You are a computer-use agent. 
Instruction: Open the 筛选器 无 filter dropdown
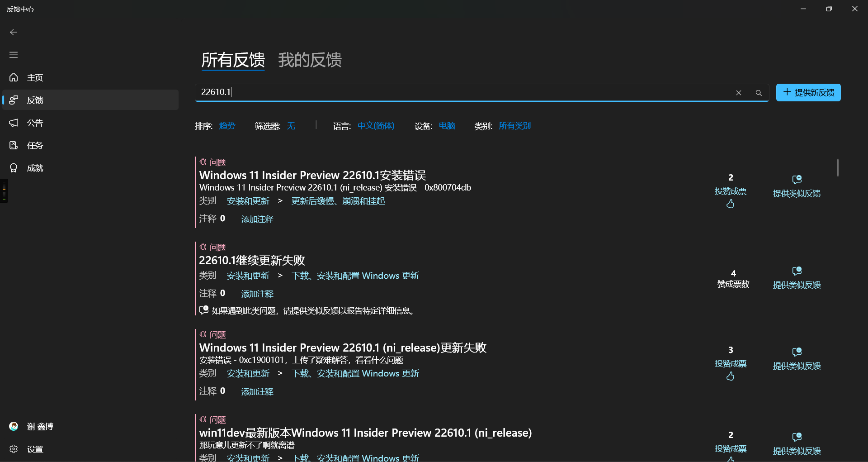[291, 126]
